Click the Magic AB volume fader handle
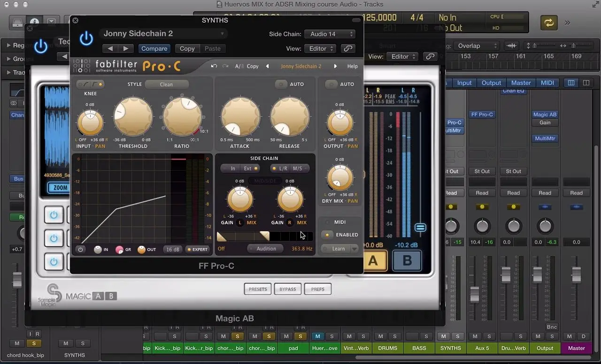 tap(420, 227)
